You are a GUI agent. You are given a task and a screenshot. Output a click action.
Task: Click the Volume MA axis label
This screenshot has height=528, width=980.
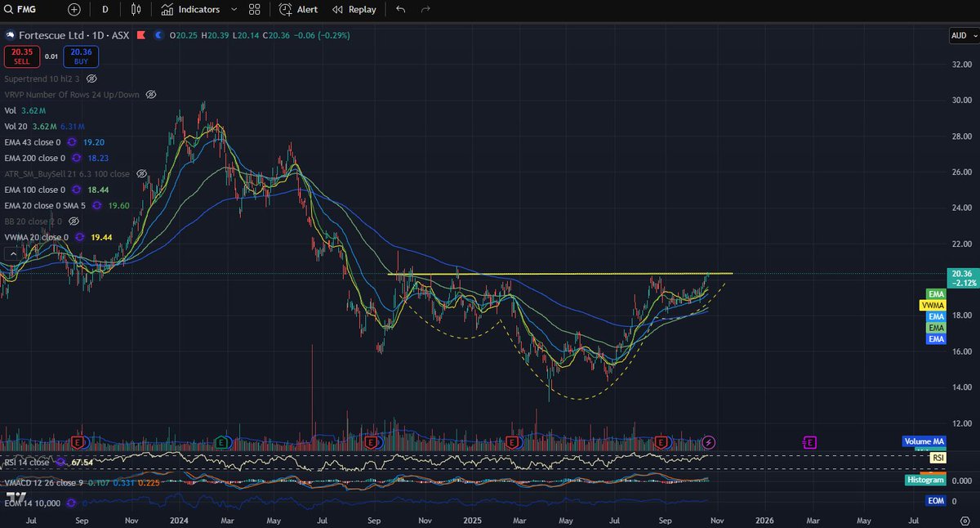(x=924, y=441)
